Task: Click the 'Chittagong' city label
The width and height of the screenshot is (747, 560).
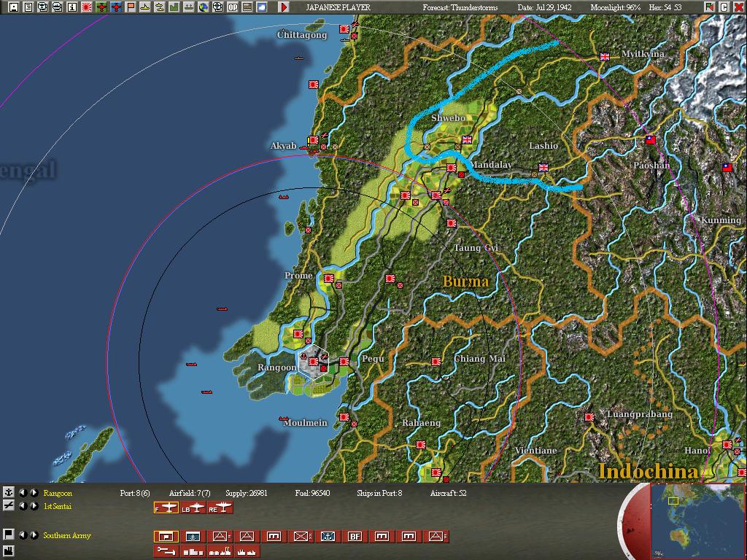Action: click(x=302, y=35)
